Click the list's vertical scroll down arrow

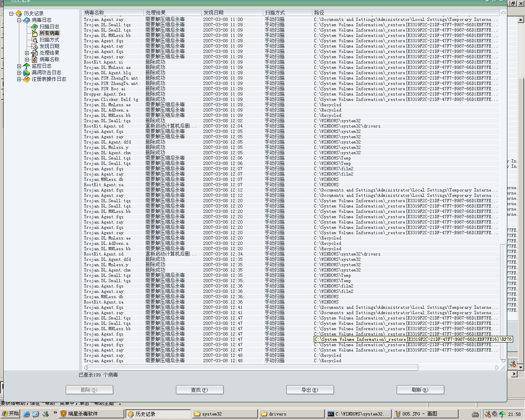pos(503,361)
